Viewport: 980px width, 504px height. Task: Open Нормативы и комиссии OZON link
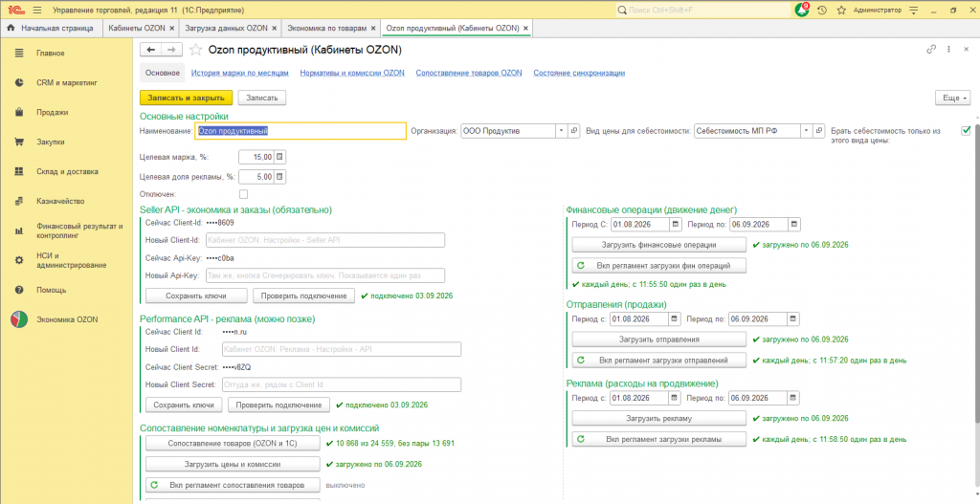tap(352, 73)
